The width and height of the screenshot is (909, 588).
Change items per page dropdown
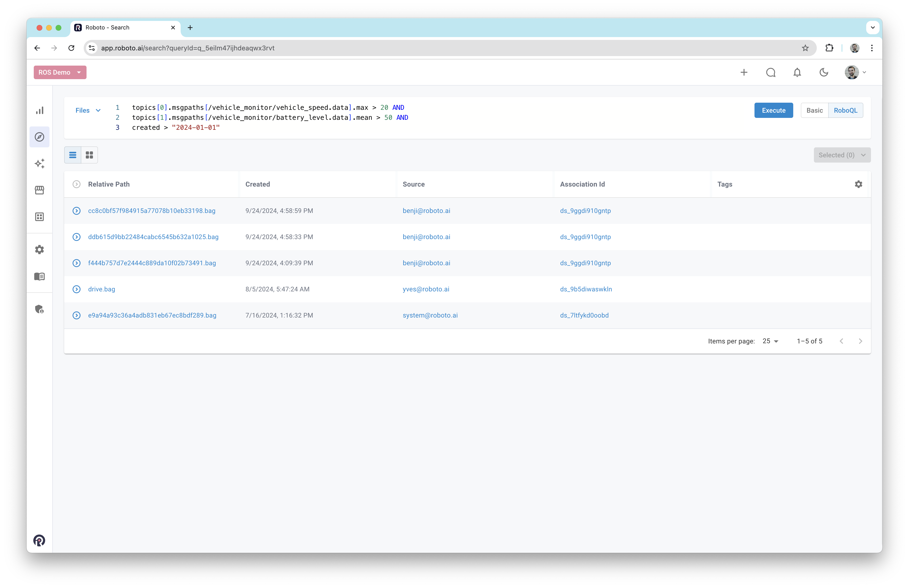click(x=770, y=341)
